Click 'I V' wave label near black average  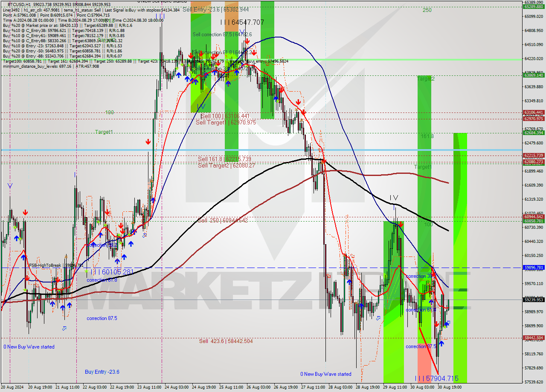tap(393, 198)
